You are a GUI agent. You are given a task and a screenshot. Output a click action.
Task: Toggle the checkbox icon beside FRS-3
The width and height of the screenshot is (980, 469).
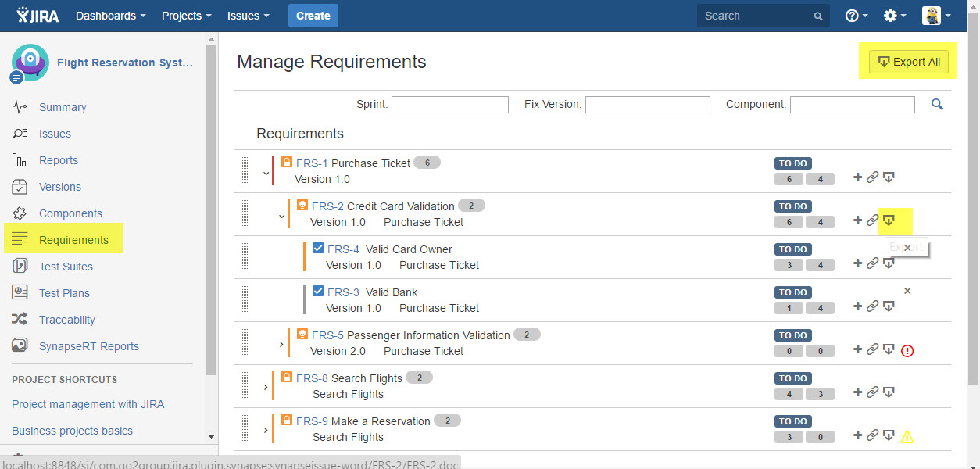tap(318, 292)
